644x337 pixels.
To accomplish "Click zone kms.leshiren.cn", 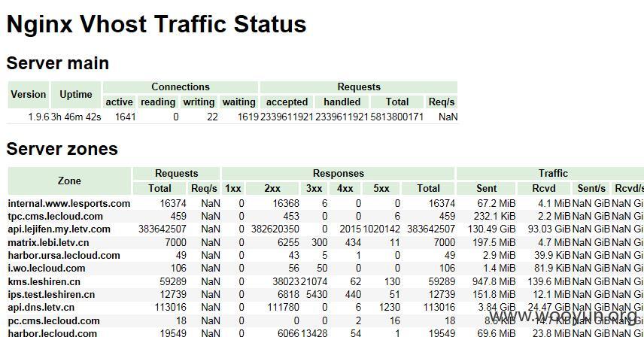I will 44,282.
